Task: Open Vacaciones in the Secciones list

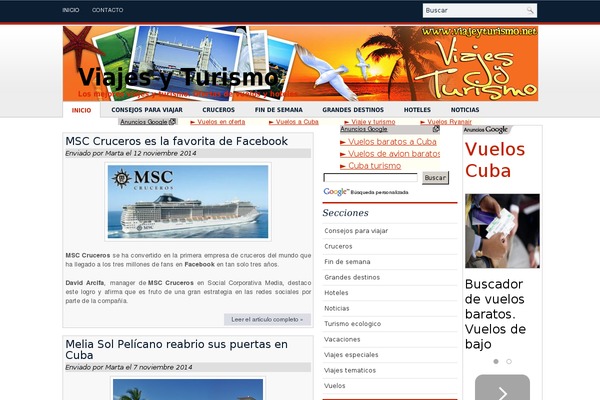Action: click(342, 340)
